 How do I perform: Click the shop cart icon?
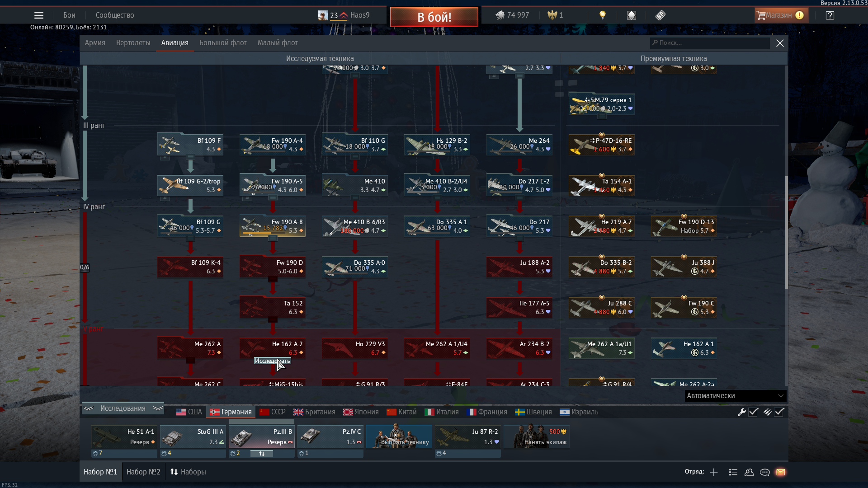761,15
